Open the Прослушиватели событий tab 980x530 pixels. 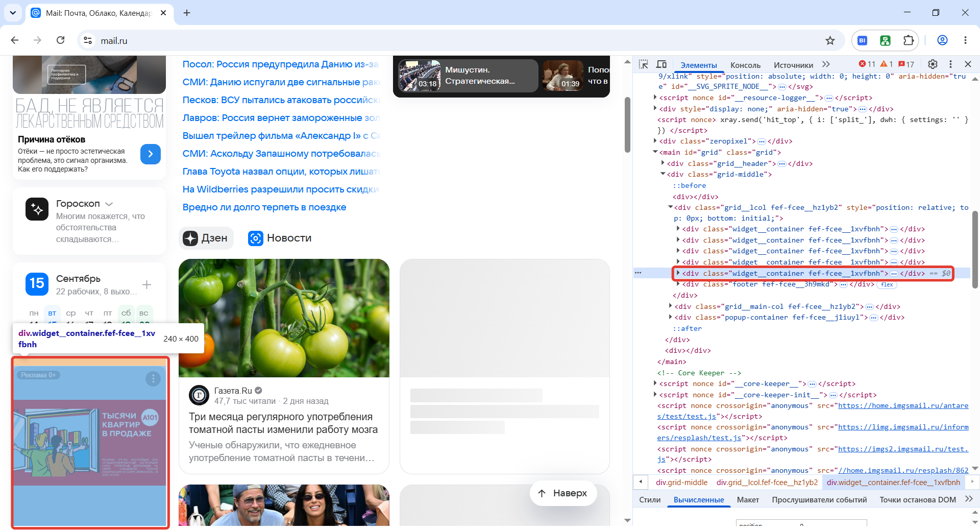pos(819,500)
